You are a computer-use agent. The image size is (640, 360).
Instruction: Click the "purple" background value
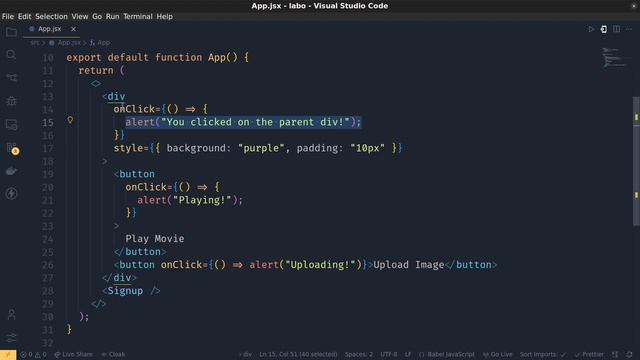coord(261,148)
